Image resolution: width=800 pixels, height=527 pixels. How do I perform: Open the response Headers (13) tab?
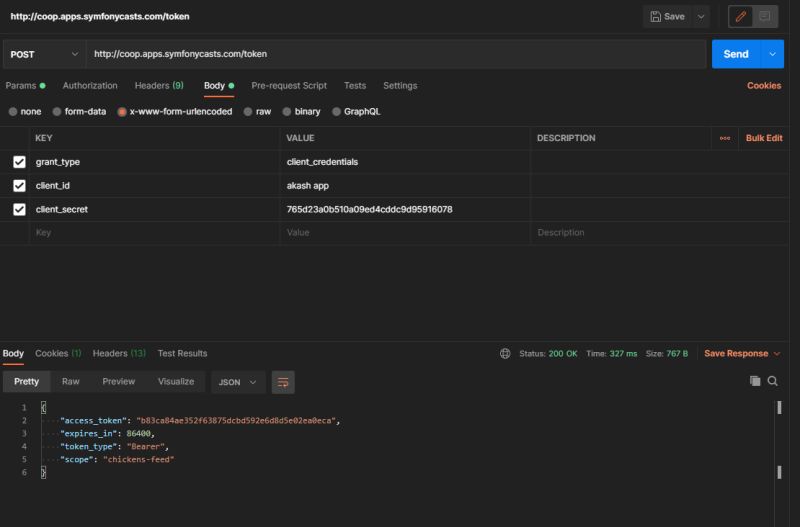(119, 354)
